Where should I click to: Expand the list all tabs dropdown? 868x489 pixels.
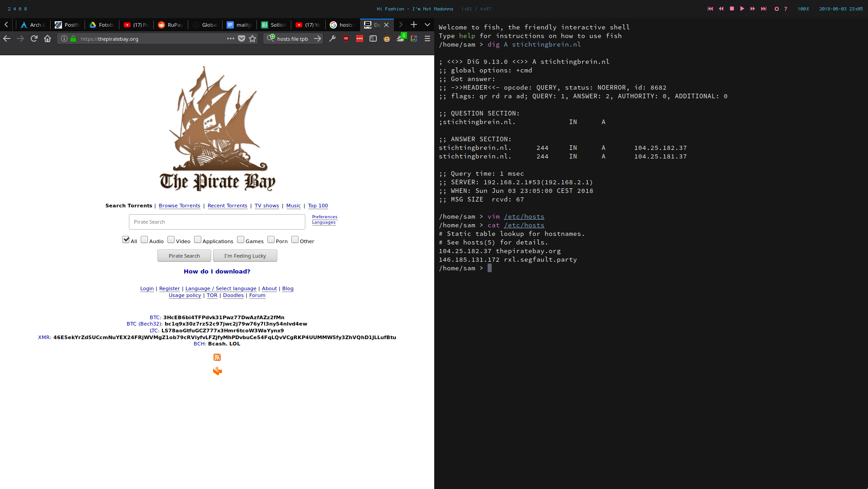[x=427, y=25]
